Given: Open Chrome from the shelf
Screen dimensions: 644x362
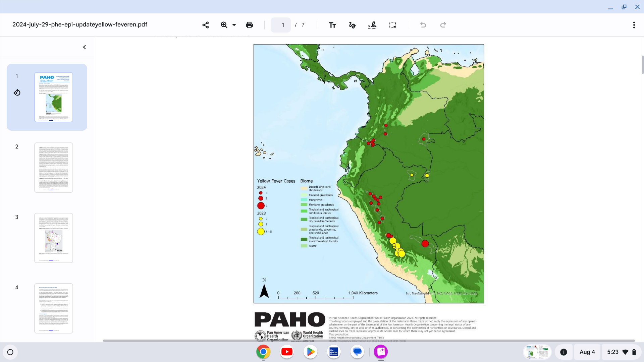Looking at the screenshot, I should (263, 352).
